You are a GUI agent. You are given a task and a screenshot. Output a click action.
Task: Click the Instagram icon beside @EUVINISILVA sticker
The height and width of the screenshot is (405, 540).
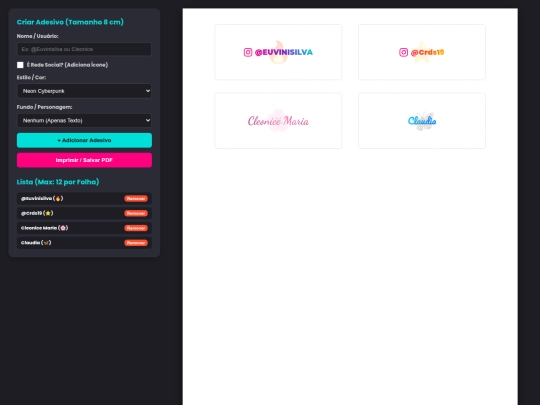click(248, 52)
